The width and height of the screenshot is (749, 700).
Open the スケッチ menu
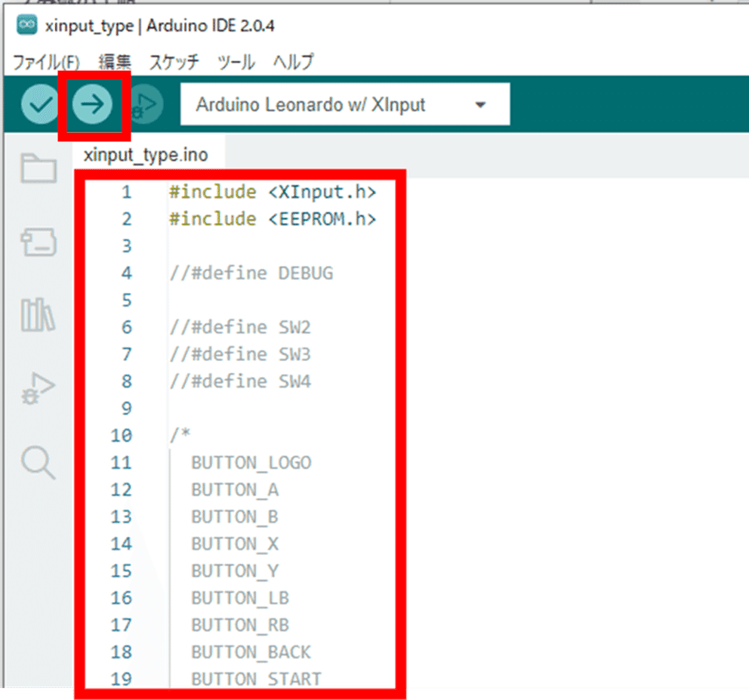(174, 62)
